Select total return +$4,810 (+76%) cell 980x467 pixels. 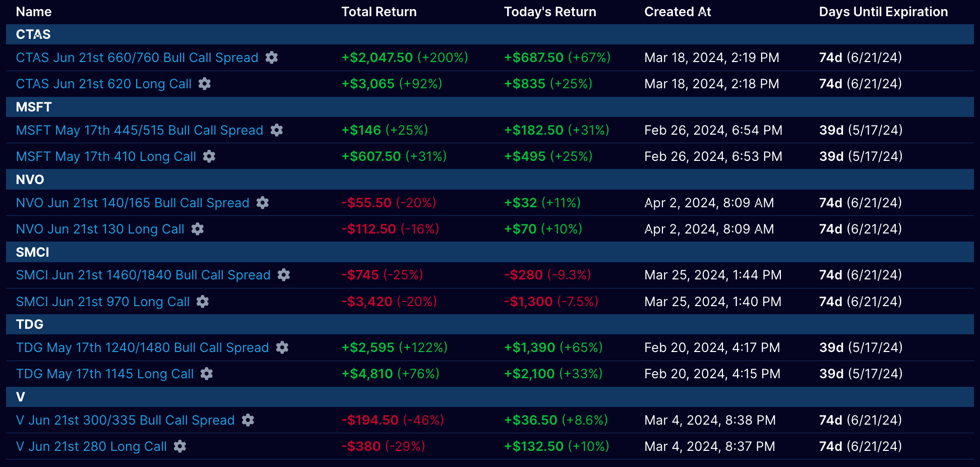click(x=391, y=374)
